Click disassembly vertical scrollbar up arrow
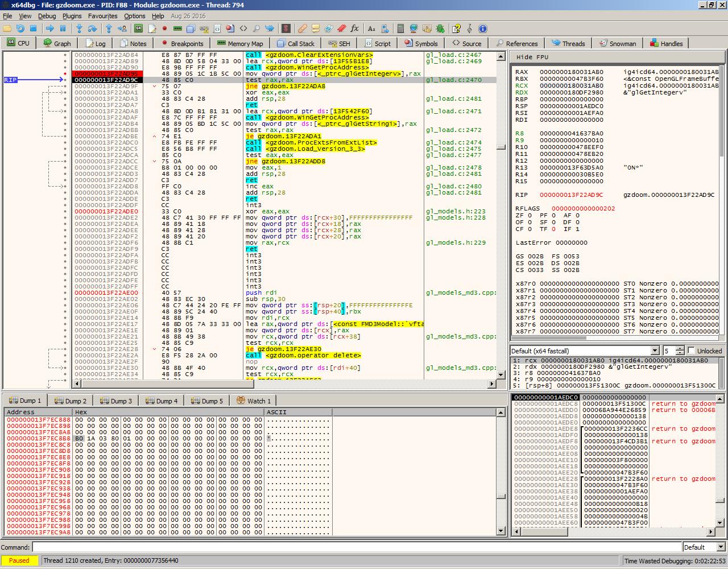This screenshot has height=569, width=728. click(x=501, y=56)
